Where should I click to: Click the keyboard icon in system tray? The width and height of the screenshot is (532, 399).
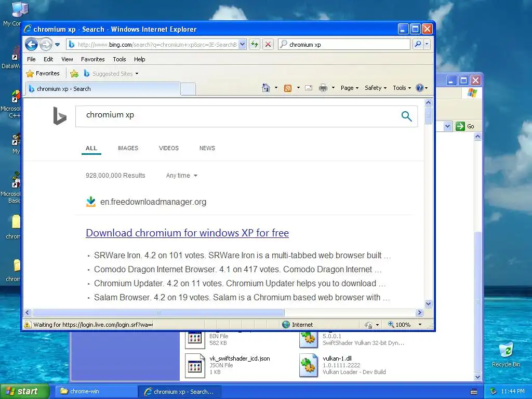tap(474, 392)
